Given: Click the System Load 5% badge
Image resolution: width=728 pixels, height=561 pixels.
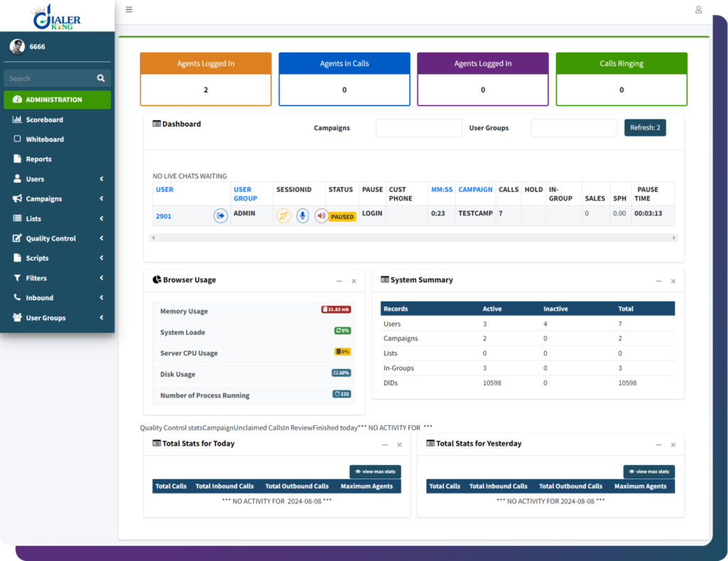Looking at the screenshot, I should pyautogui.click(x=343, y=331).
